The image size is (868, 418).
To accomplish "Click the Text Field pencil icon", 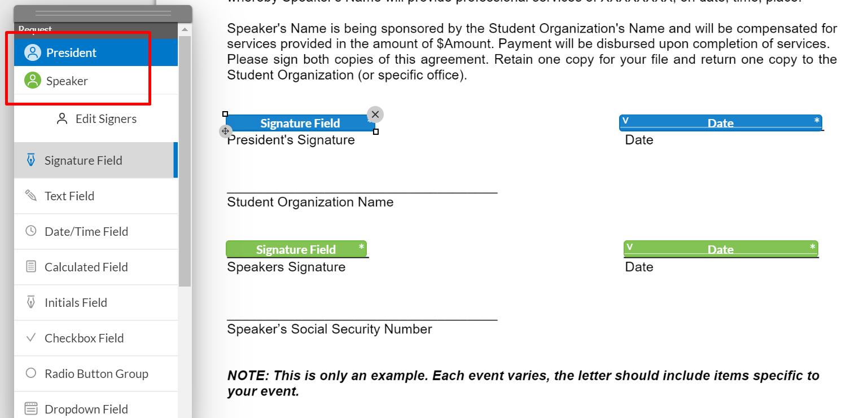I will (x=31, y=196).
